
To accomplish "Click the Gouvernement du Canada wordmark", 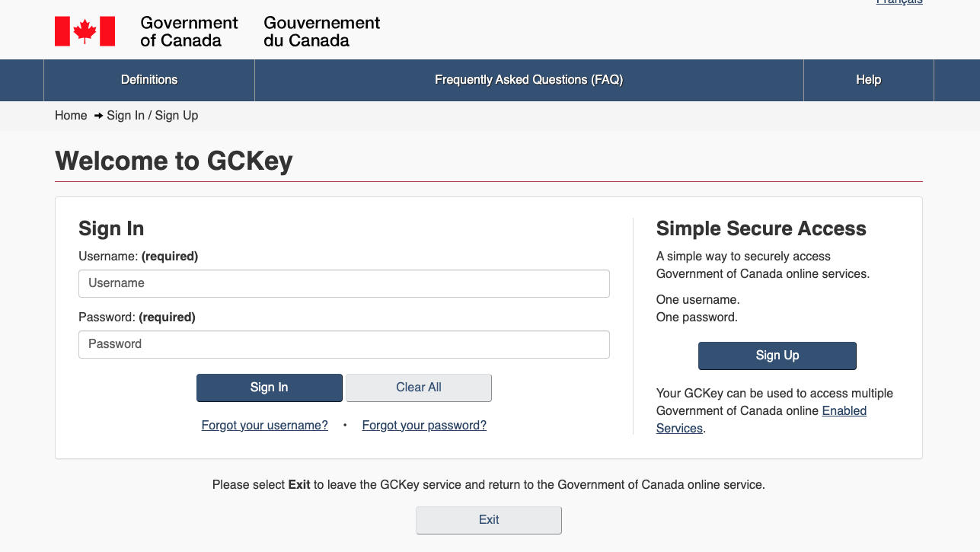I will (321, 32).
